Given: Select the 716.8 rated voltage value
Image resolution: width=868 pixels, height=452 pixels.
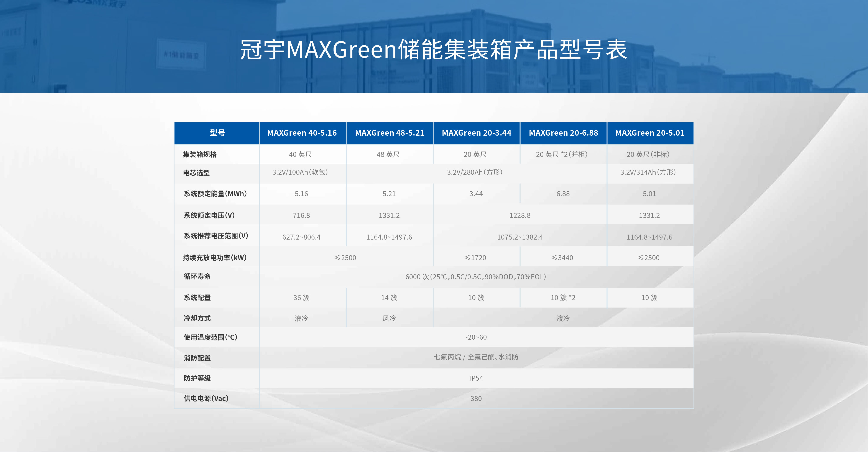Looking at the screenshot, I should tap(301, 215).
